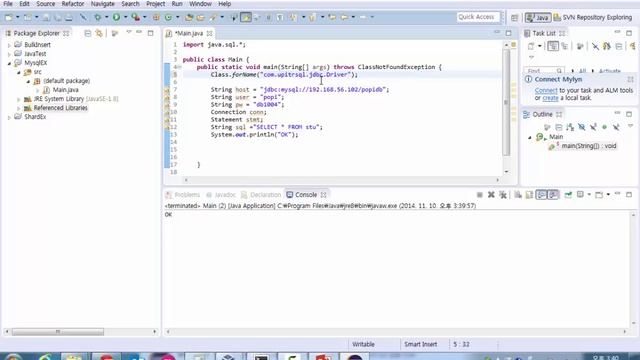Open the Open Console dropdown arrow
This screenshot has height=360, width=640.
[x=608, y=195]
